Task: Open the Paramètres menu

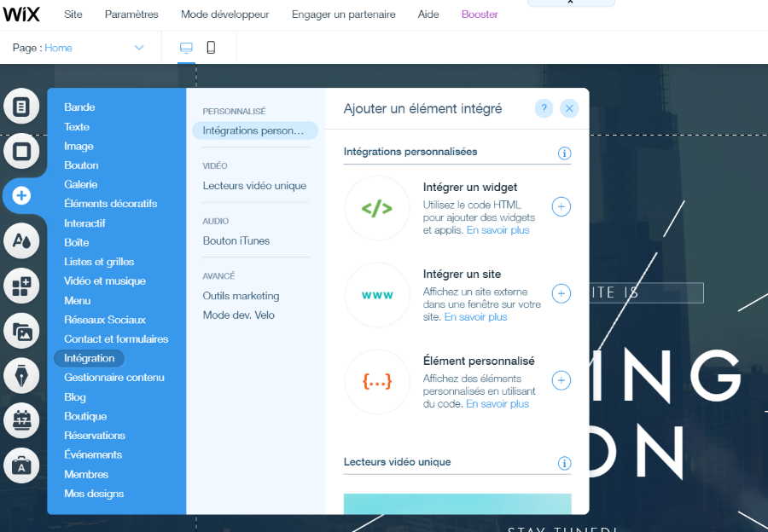Action: [x=131, y=14]
